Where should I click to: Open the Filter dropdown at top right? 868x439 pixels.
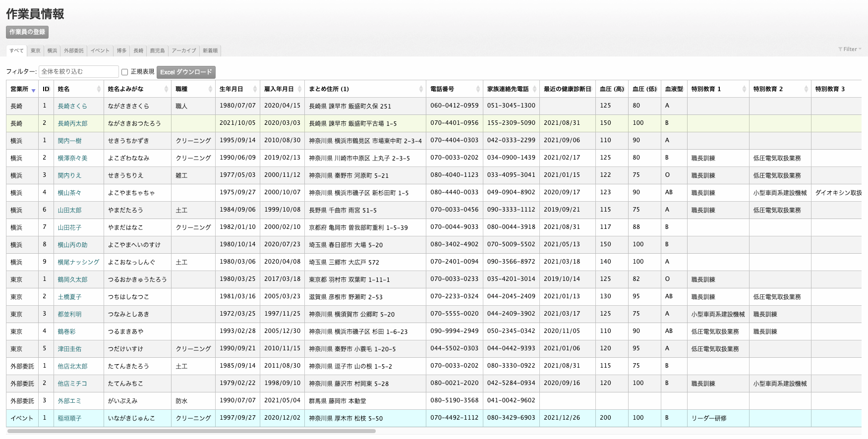point(850,49)
